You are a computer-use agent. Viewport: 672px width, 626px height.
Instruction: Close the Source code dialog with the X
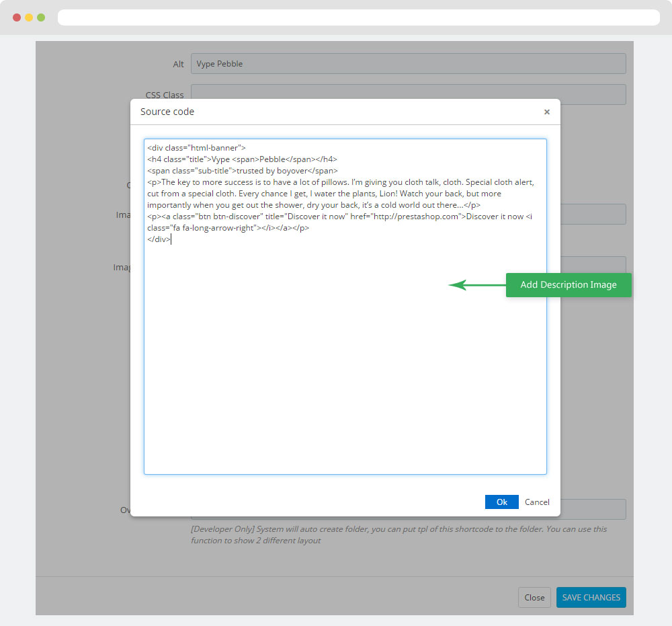(x=547, y=112)
